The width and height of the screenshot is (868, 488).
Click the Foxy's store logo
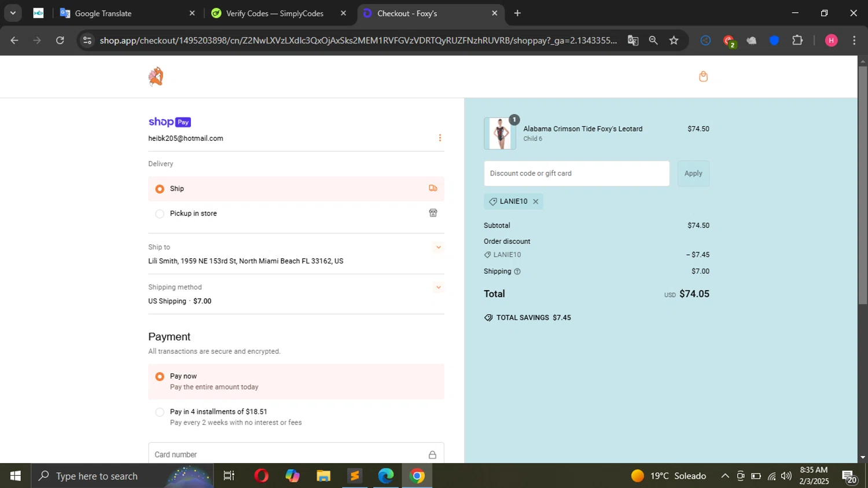click(x=156, y=76)
